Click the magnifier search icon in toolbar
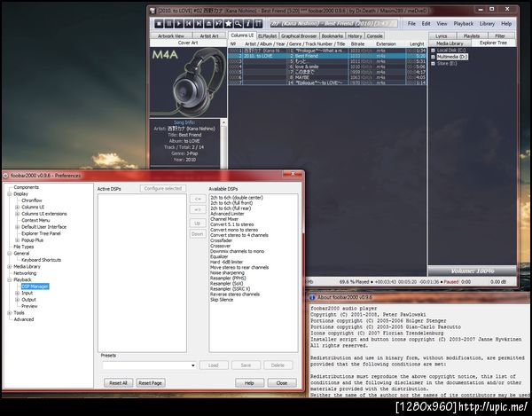Image resolution: width=532 pixels, height=416 pixels. 239,23
